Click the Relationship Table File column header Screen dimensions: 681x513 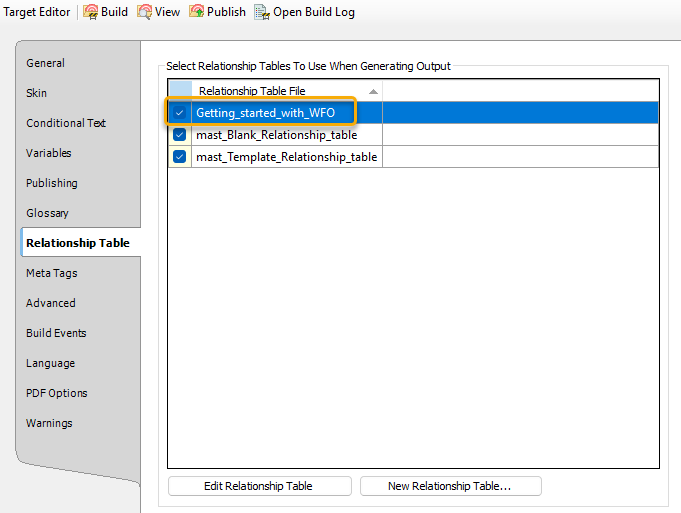click(x=287, y=91)
